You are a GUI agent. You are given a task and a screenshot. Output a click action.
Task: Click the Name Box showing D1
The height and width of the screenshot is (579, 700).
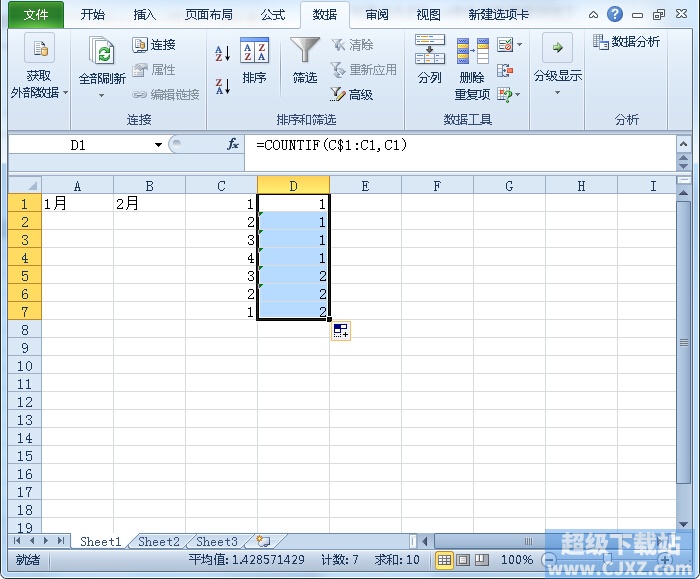pyautogui.click(x=80, y=145)
